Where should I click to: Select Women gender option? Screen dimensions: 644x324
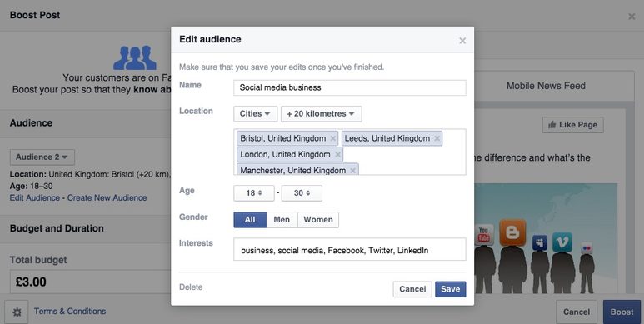(x=318, y=220)
